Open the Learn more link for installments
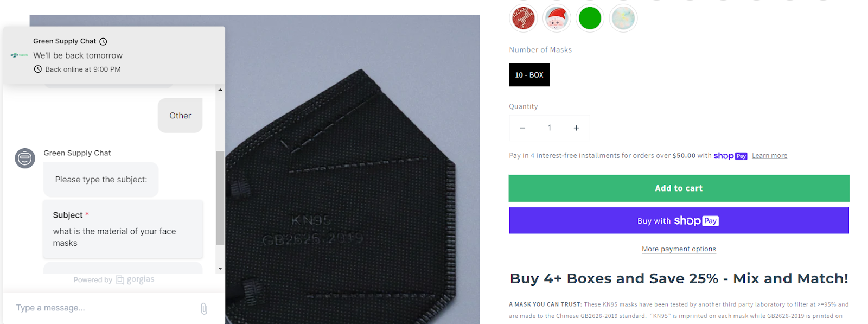The width and height of the screenshot is (868, 324). pyautogui.click(x=769, y=156)
